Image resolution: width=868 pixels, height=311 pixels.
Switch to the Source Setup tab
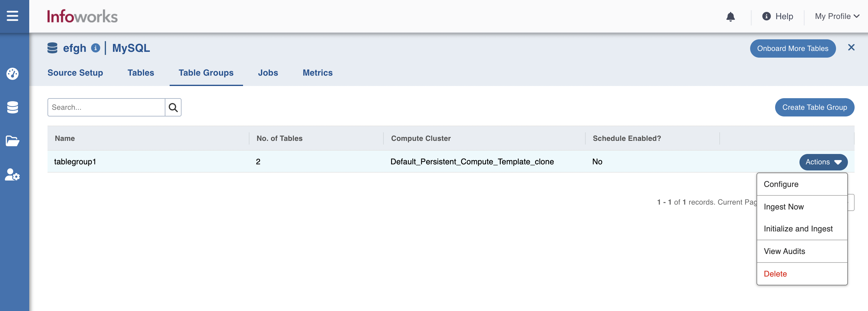click(x=75, y=73)
